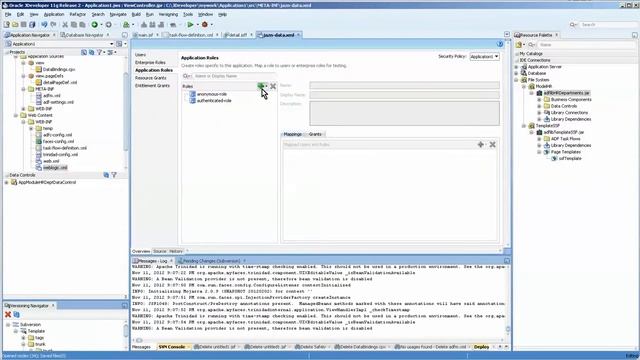Screen dimensions: 640x360
Task: Expand Business Components folder node
Action: (x=539, y=100)
